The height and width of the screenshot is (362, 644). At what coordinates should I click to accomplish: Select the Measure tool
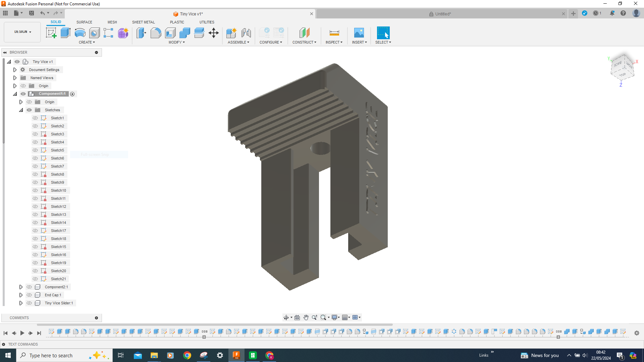coord(334,33)
